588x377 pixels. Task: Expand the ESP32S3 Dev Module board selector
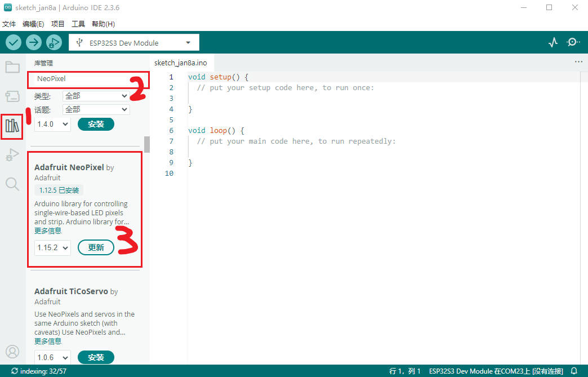pos(134,43)
